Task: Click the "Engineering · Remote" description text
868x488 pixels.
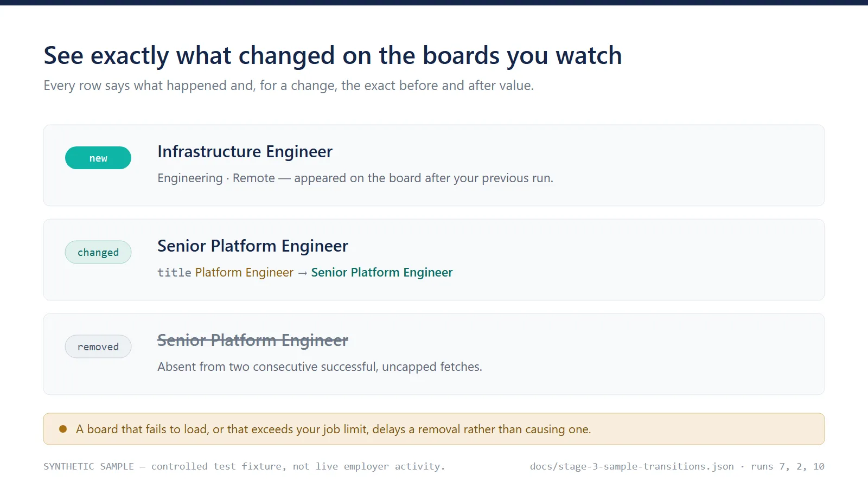Action: (216, 178)
